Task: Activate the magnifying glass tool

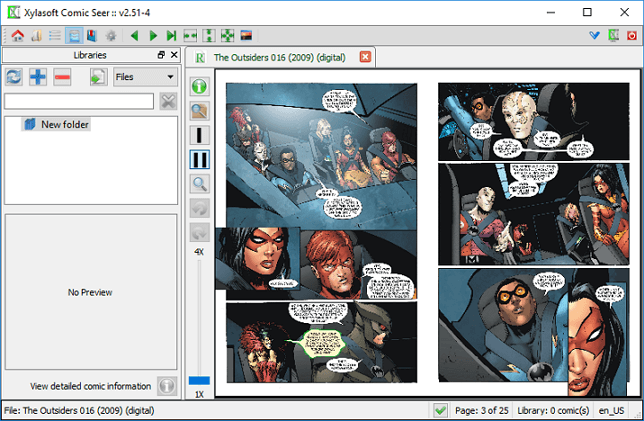Action: coord(200,184)
